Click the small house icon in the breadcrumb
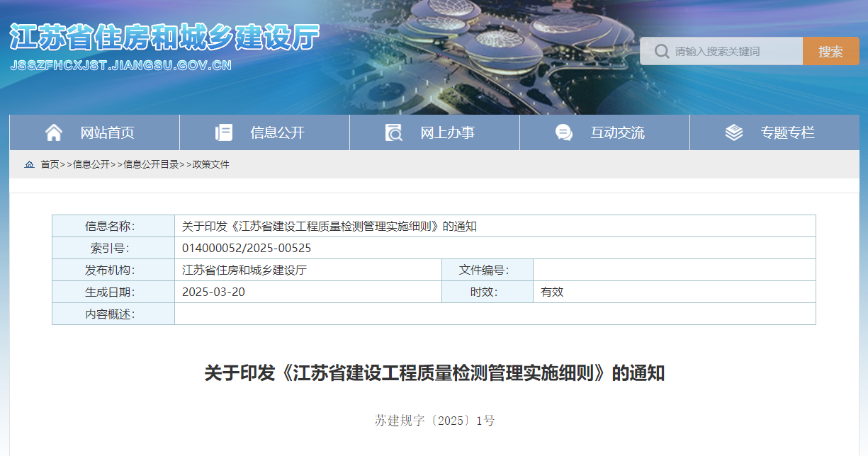Viewport: 868px width, 456px height. (x=30, y=164)
